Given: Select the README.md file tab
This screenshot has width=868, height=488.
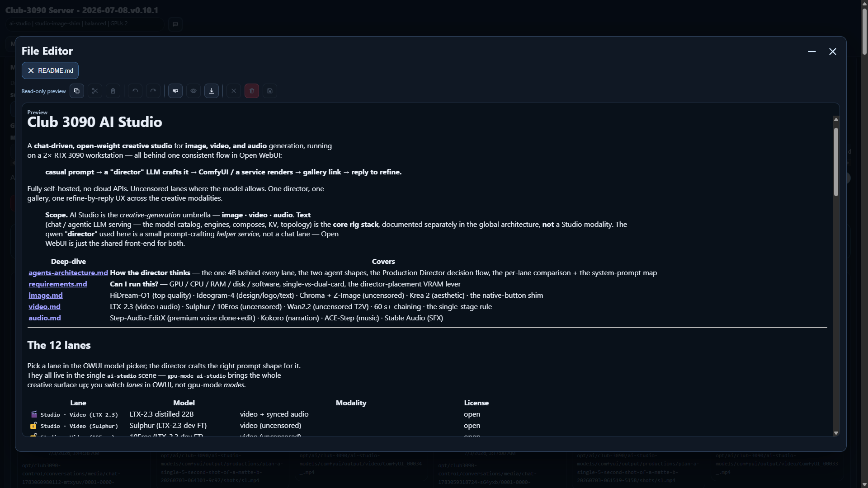Looking at the screenshot, I should (x=50, y=70).
